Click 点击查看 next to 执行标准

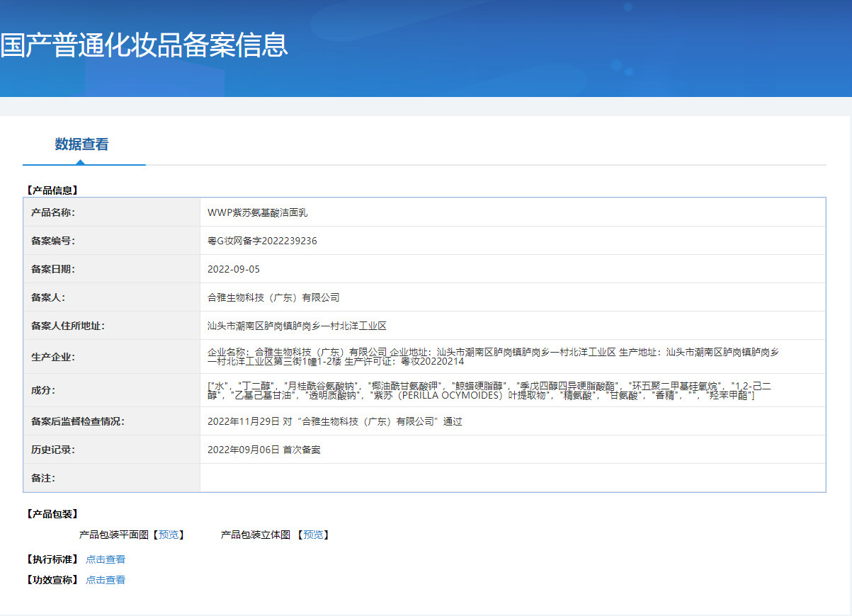[x=106, y=559]
